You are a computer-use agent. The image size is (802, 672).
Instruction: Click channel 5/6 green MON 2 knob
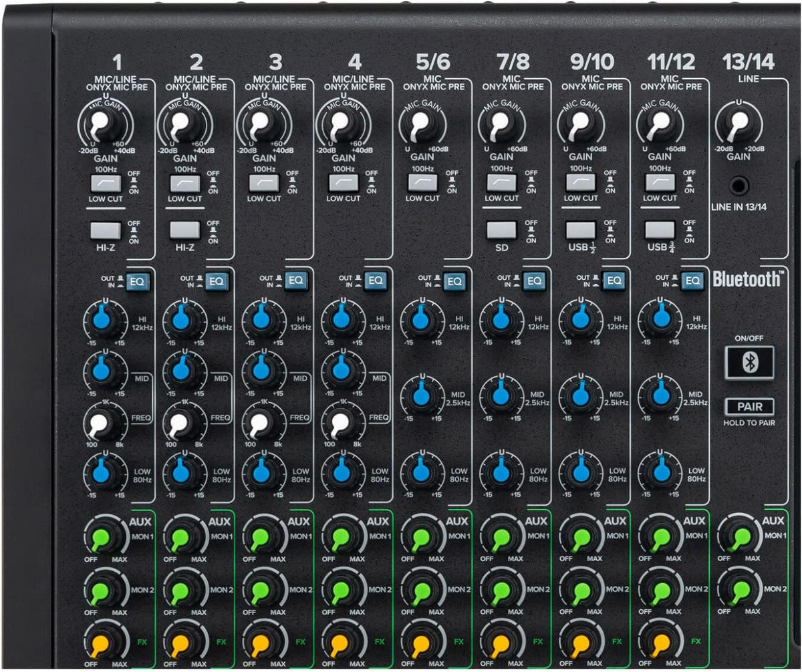[421, 590]
